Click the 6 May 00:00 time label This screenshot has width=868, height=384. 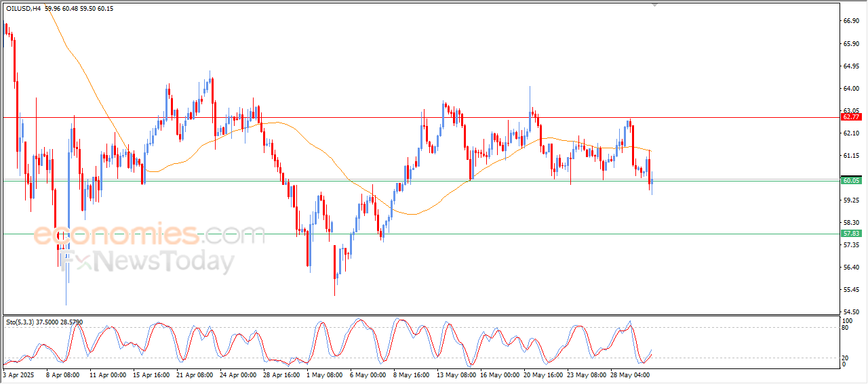[x=368, y=374]
